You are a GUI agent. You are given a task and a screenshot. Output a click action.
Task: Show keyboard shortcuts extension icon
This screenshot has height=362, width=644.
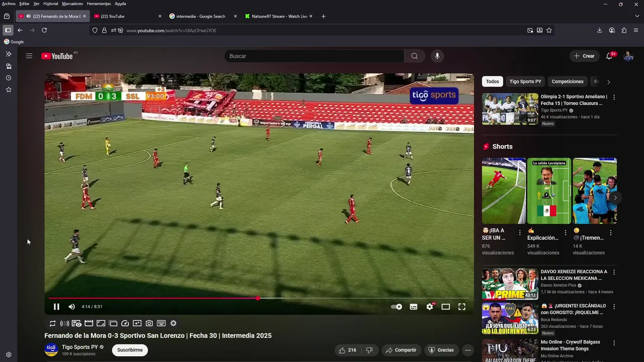[x=161, y=323]
